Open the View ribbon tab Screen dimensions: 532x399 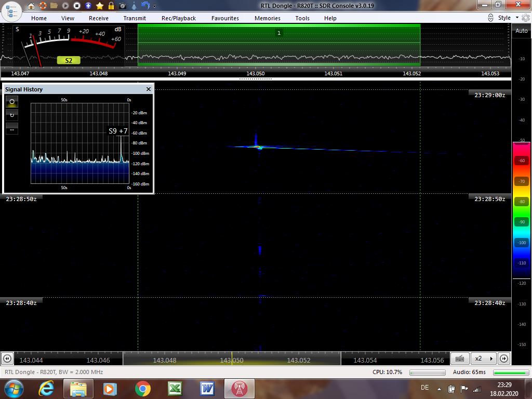[x=68, y=18]
